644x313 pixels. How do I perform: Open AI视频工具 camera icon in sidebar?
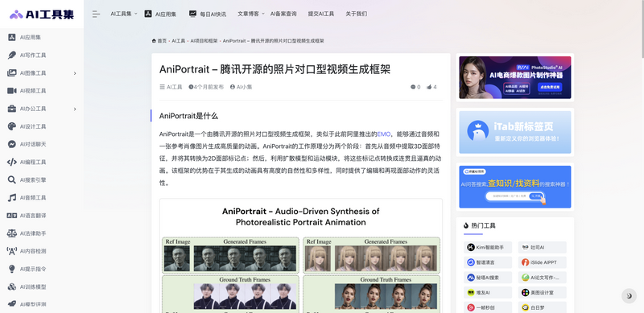coord(12,91)
